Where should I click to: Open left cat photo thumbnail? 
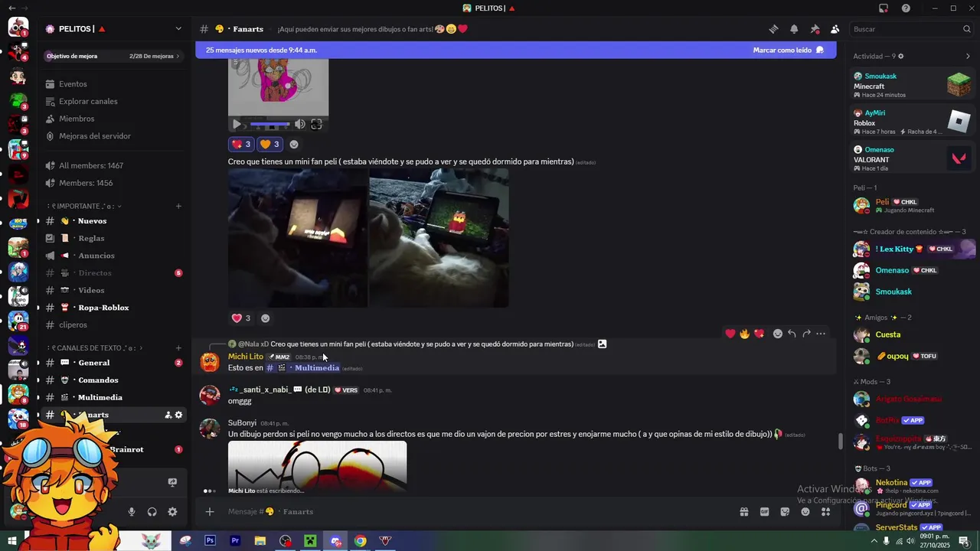pyautogui.click(x=298, y=238)
